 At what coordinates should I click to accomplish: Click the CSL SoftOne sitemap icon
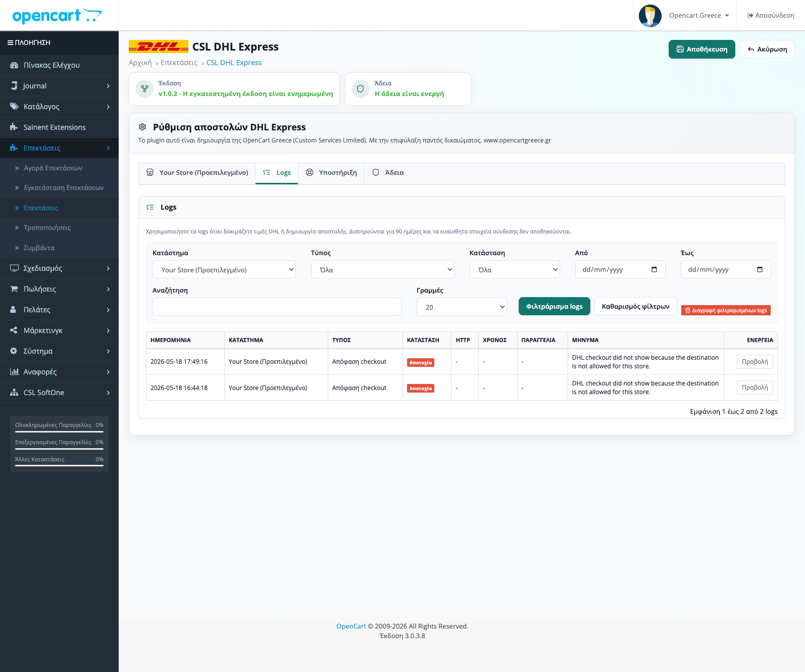(14, 393)
